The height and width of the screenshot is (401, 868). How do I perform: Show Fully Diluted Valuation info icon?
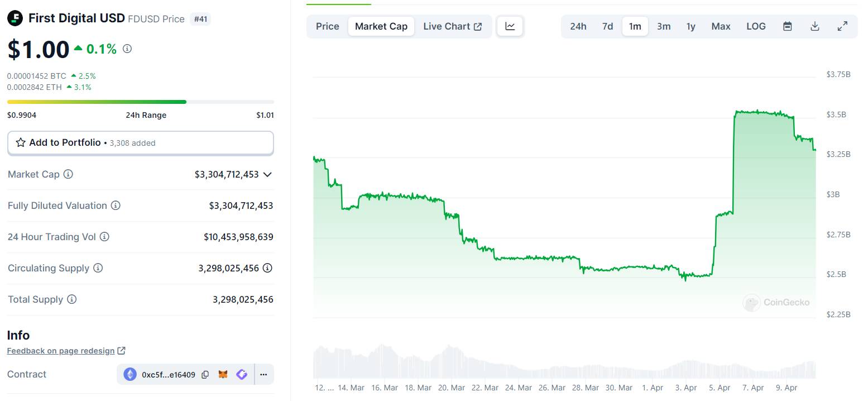click(x=116, y=206)
